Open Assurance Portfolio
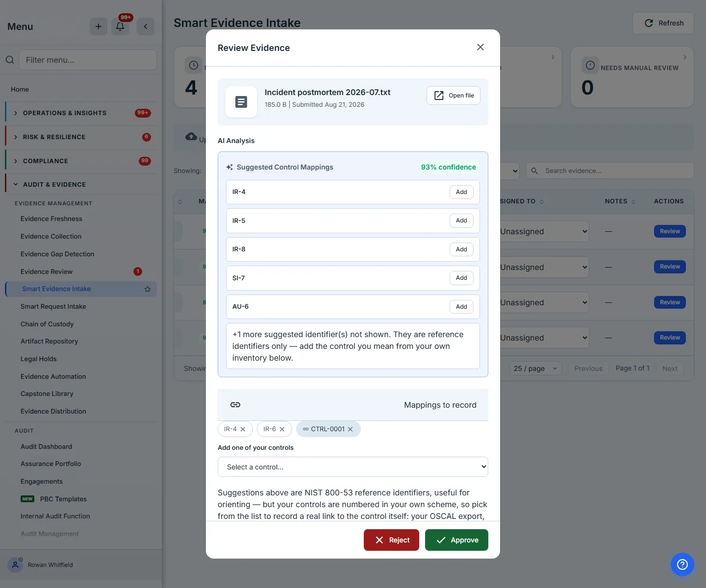This screenshot has width=706, height=588. pos(51,464)
